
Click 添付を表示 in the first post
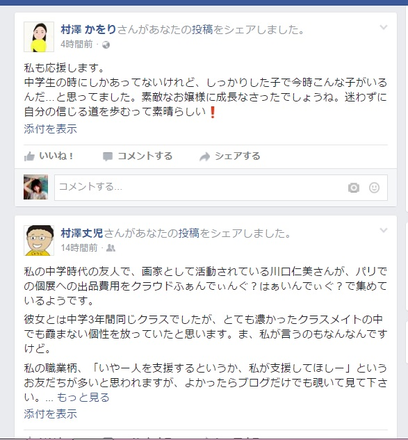click(50, 129)
